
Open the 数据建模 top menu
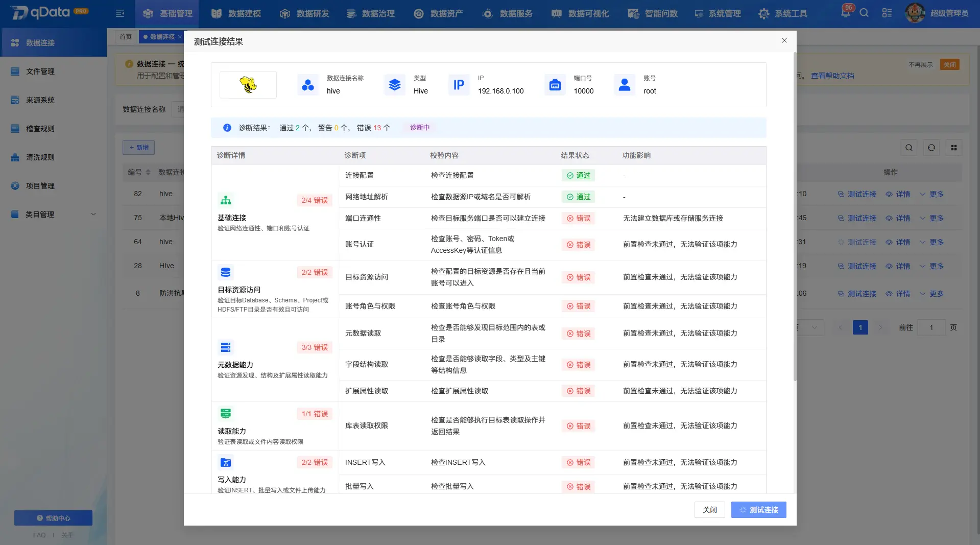pyautogui.click(x=236, y=14)
